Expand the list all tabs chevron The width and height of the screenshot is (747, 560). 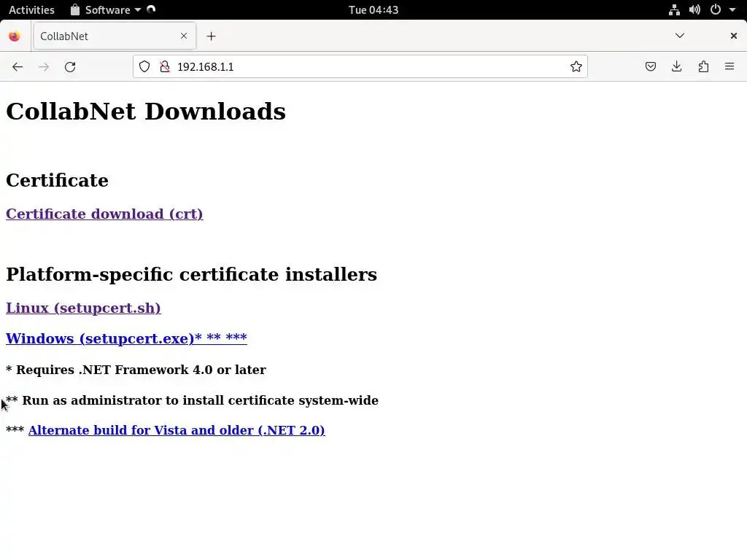[680, 36]
